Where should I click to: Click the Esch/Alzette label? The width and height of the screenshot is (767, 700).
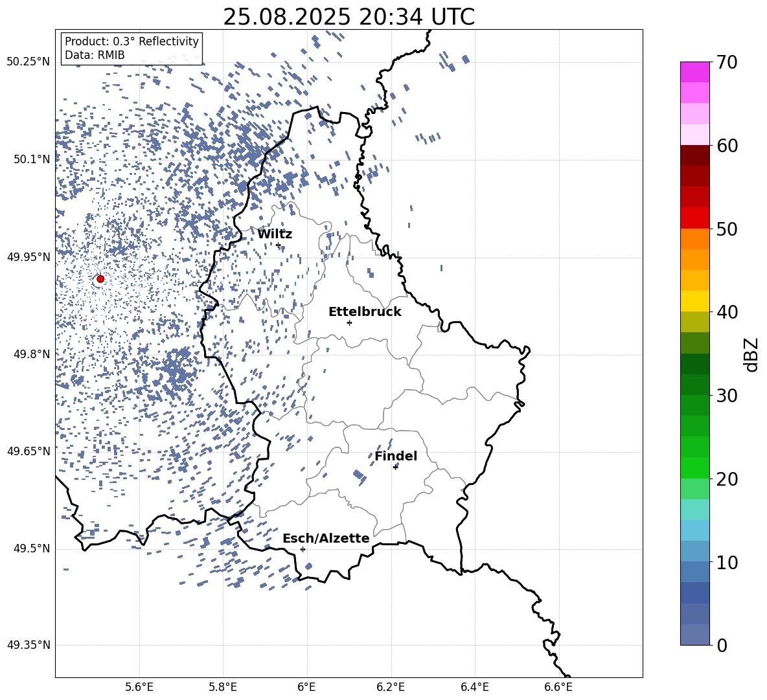[326, 538]
